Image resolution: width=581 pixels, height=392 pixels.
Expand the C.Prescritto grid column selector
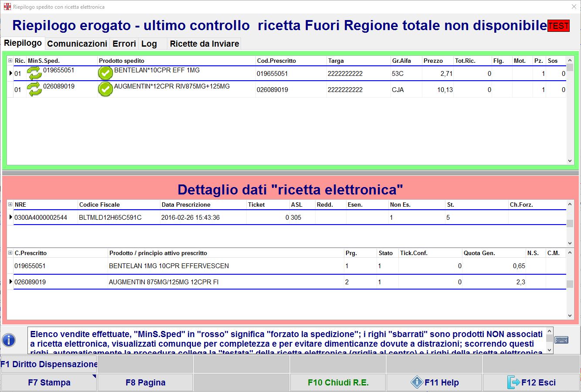pyautogui.click(x=10, y=253)
